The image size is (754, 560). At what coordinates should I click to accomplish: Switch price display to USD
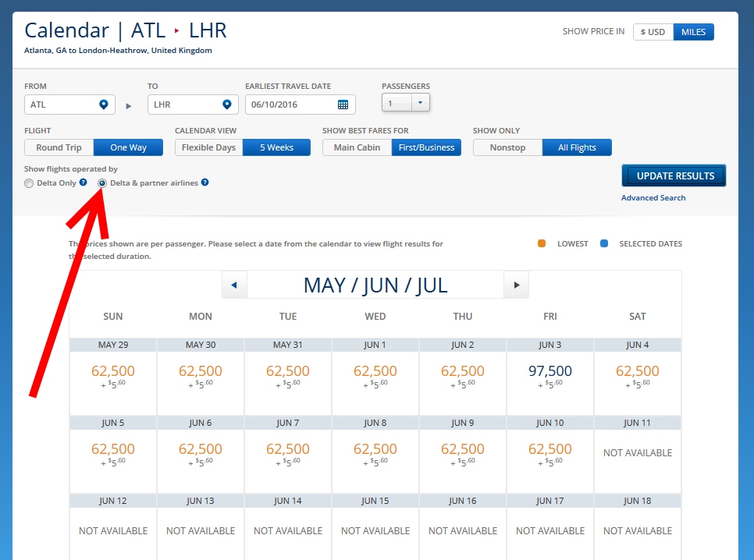(653, 32)
